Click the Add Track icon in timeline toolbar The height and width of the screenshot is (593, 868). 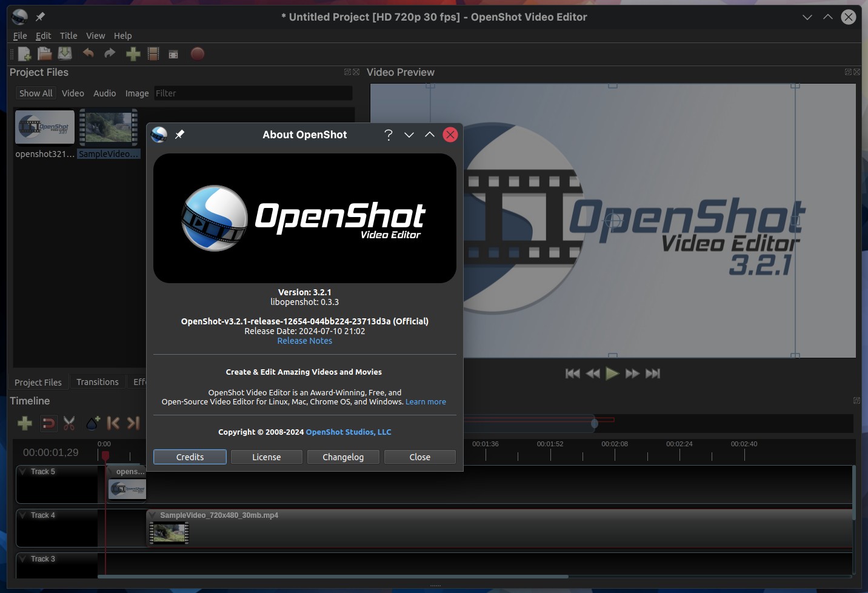[25, 423]
